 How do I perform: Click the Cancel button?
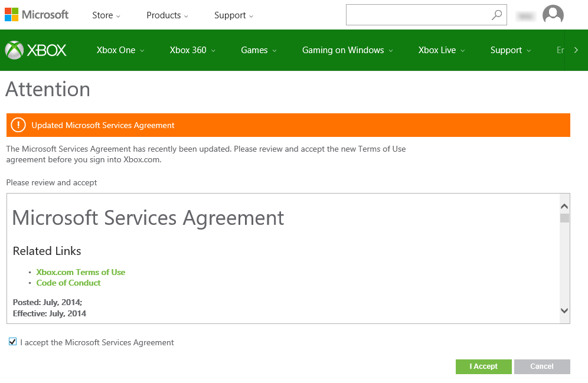point(542,366)
